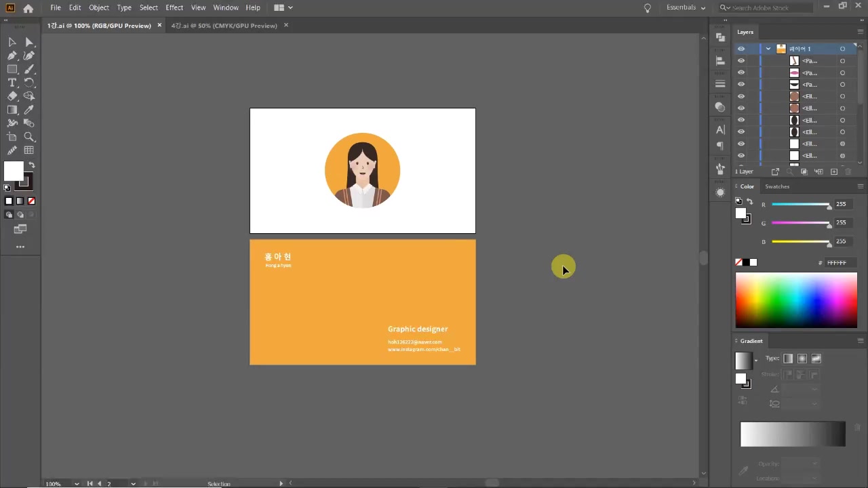868x488 pixels.
Task: Open the zoom level dropdown
Action: tap(77, 483)
